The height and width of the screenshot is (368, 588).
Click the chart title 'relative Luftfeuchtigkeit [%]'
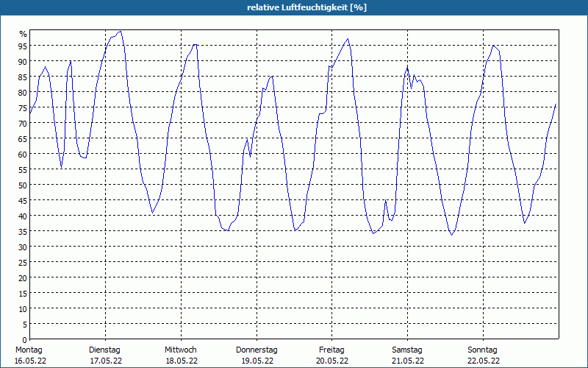tap(306, 7)
